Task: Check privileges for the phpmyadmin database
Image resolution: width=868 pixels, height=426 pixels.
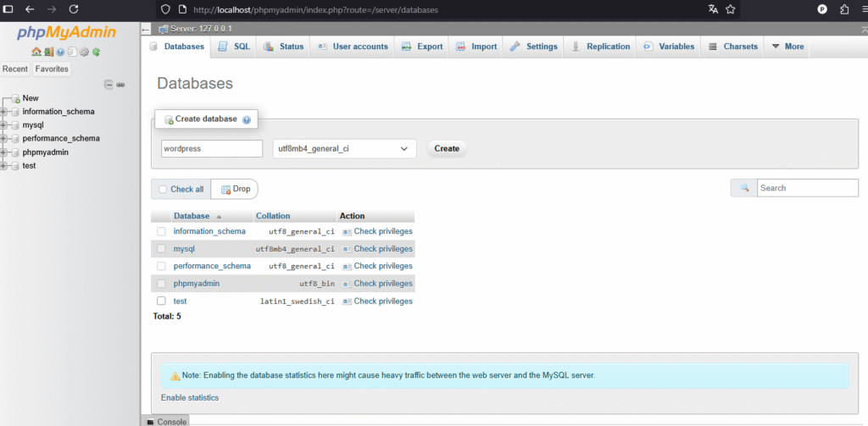Action: 377,284
